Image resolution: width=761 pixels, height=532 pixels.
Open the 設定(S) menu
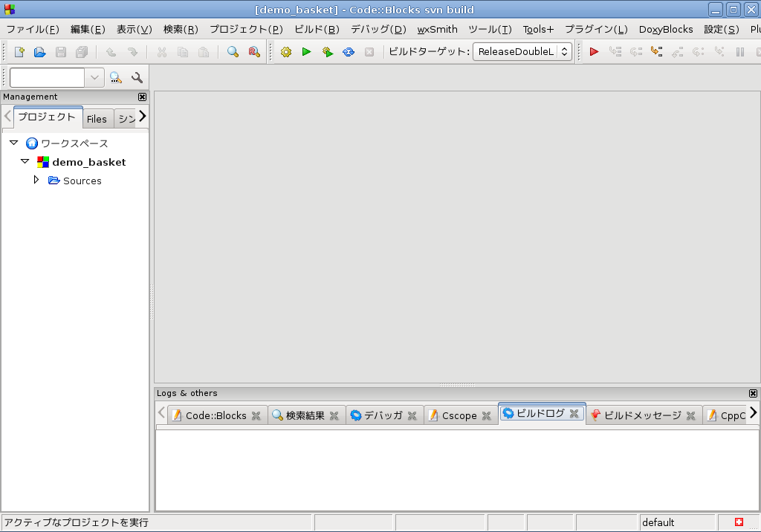pyautogui.click(x=722, y=29)
